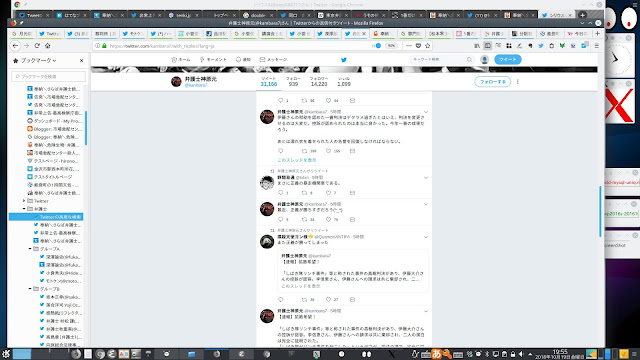Open the Firefox Library icon

[477, 46]
